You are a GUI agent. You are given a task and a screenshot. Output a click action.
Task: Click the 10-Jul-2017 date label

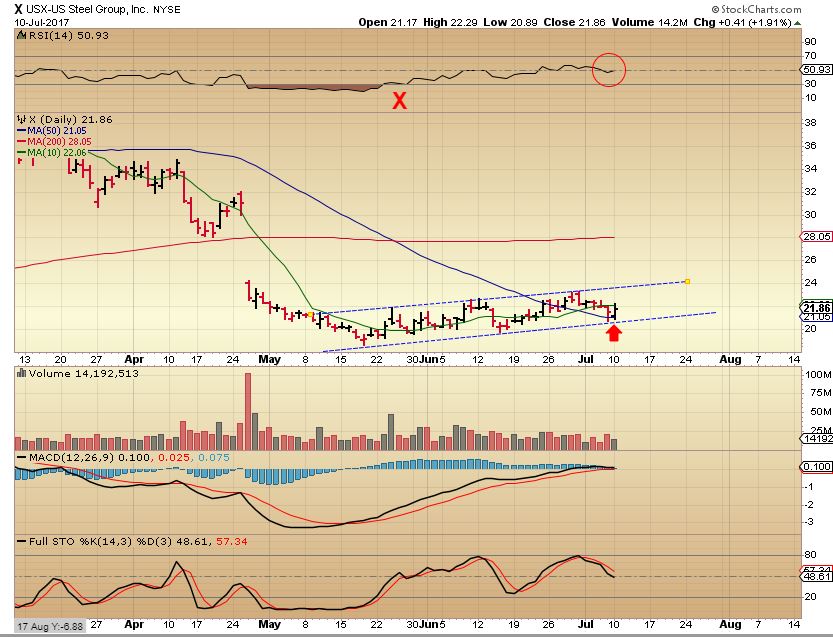coord(41,23)
